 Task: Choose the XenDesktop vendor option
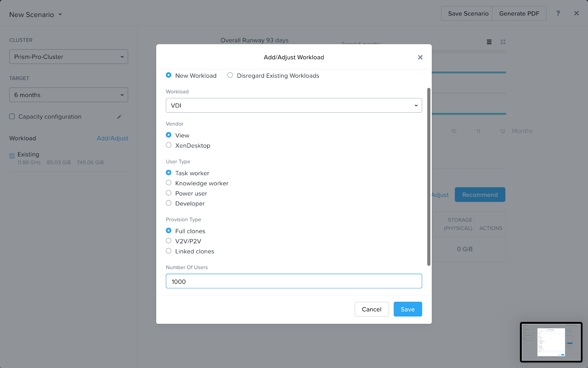pyautogui.click(x=169, y=145)
